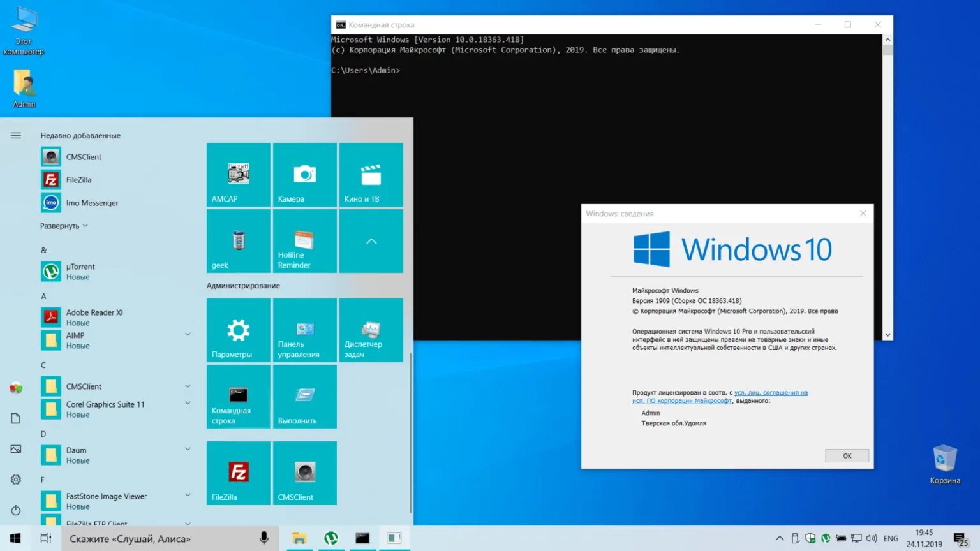Open the Action Center notifications icon
The height and width of the screenshot is (551, 980).
coord(961,540)
